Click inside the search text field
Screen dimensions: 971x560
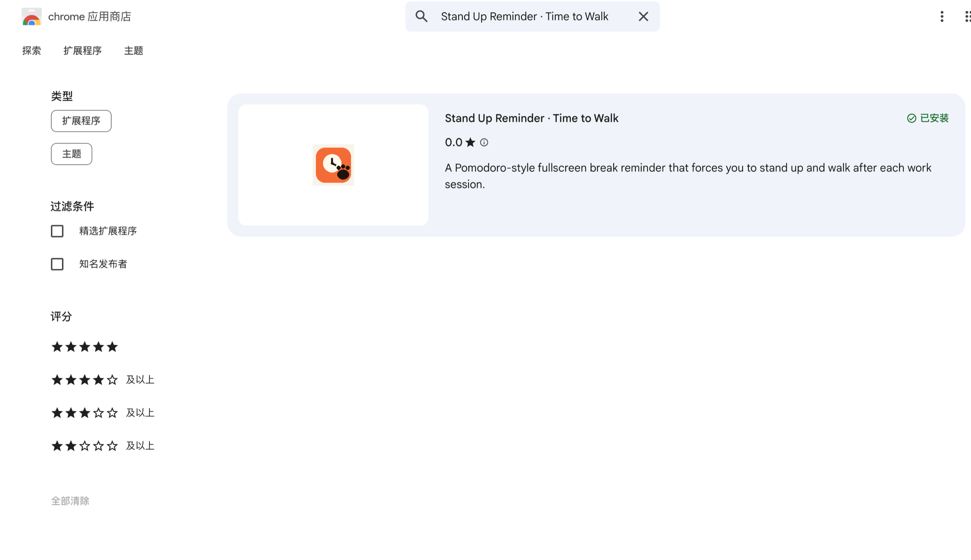pyautogui.click(x=531, y=16)
